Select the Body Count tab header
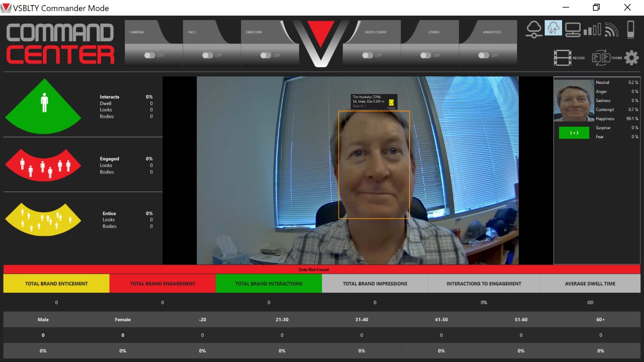 click(376, 32)
